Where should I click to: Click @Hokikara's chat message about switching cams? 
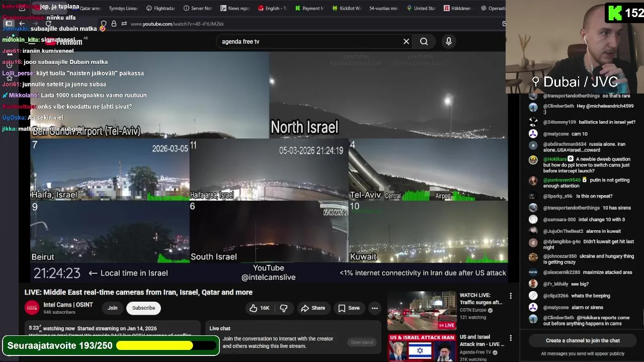pos(586,165)
